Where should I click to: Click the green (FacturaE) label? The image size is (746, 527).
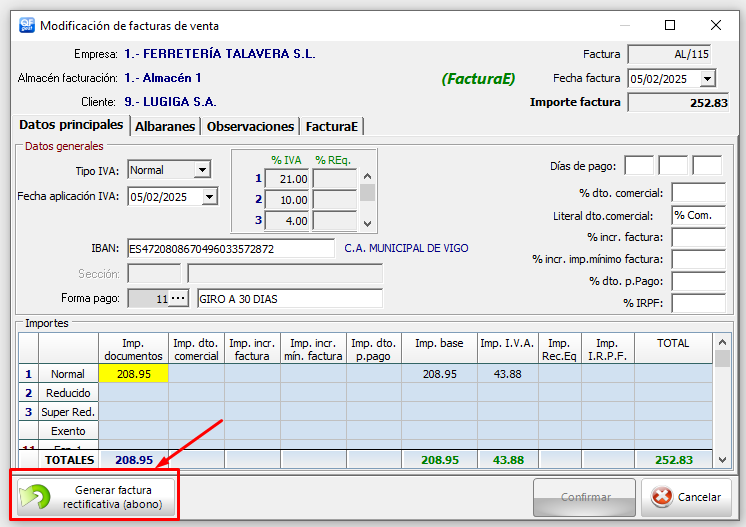[478, 78]
